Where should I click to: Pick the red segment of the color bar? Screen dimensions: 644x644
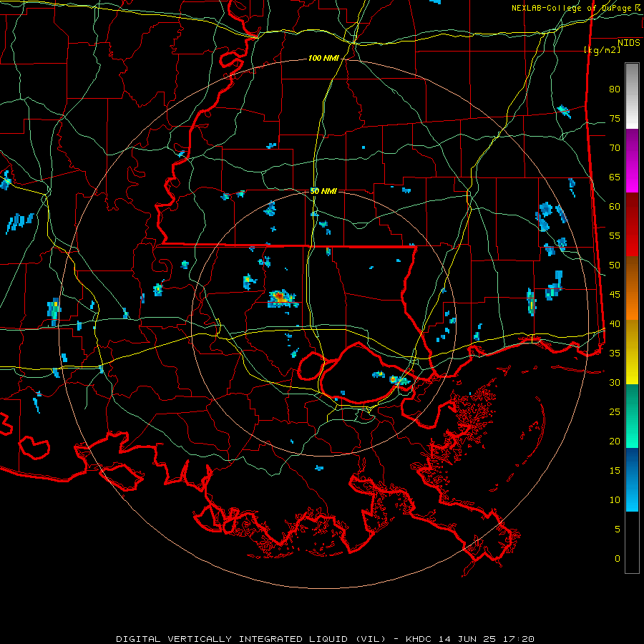[632, 224]
